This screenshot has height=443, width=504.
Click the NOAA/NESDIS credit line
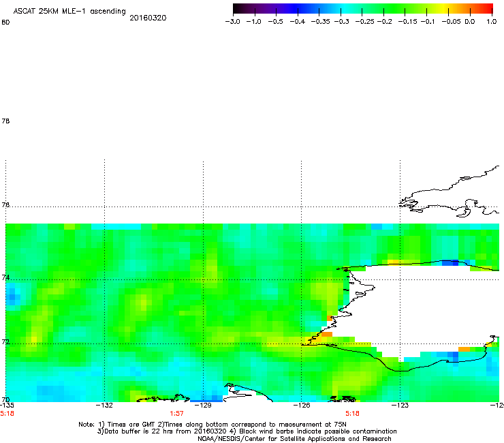click(294, 439)
